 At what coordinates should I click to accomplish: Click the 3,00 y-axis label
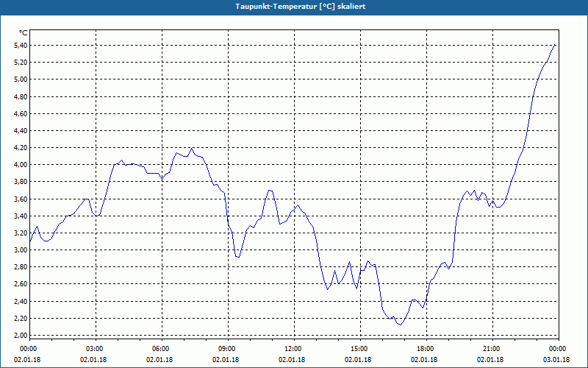coord(21,250)
